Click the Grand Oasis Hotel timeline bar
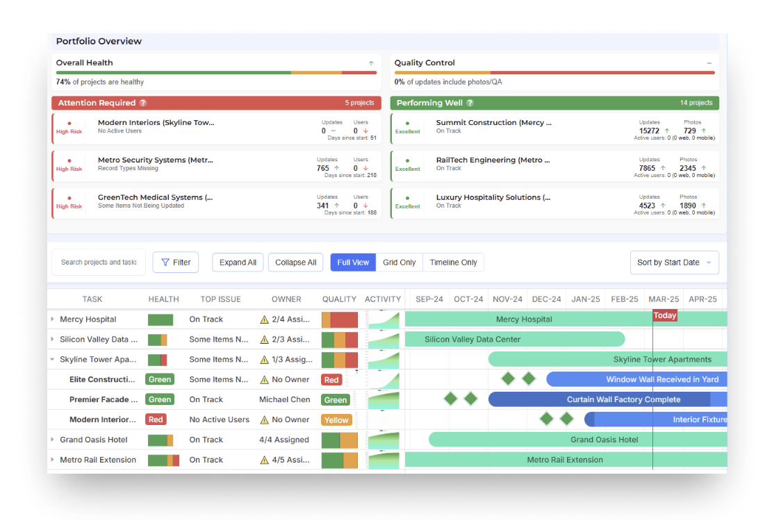This screenshot has width=781, height=532. 578,440
